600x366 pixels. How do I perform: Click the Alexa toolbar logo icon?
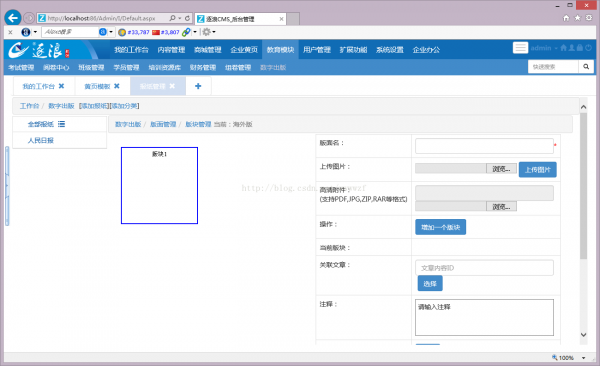point(26,32)
